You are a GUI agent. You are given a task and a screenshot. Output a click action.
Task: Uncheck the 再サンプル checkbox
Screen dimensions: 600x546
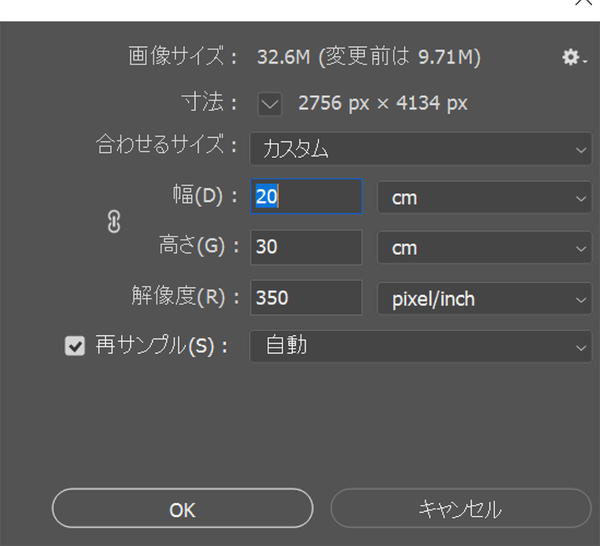tap(75, 347)
